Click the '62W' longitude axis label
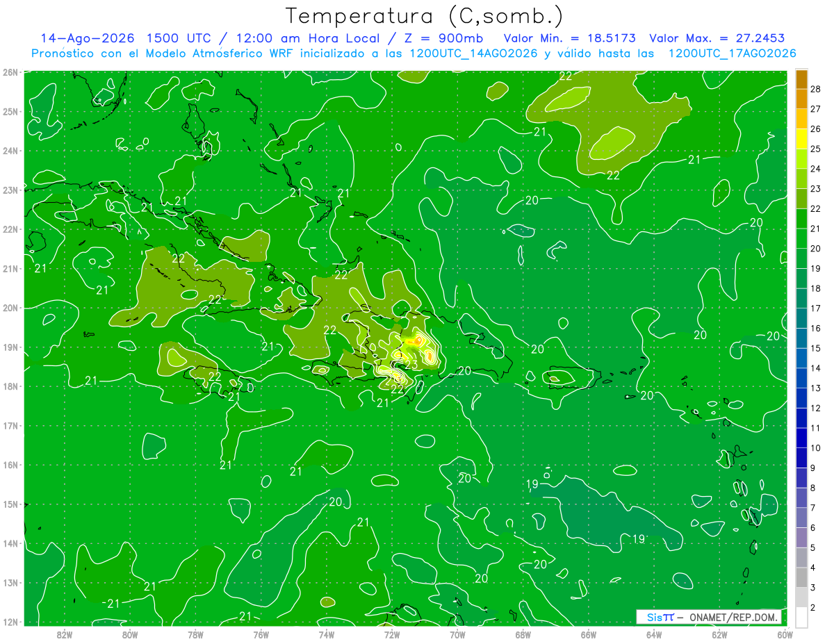Viewport: 834px width, 644px height. click(719, 634)
